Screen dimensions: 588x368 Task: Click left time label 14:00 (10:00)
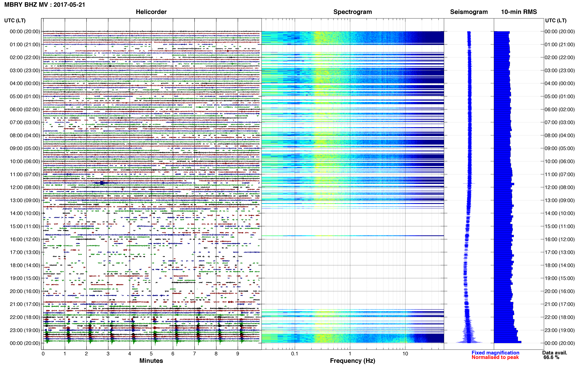click(25, 213)
